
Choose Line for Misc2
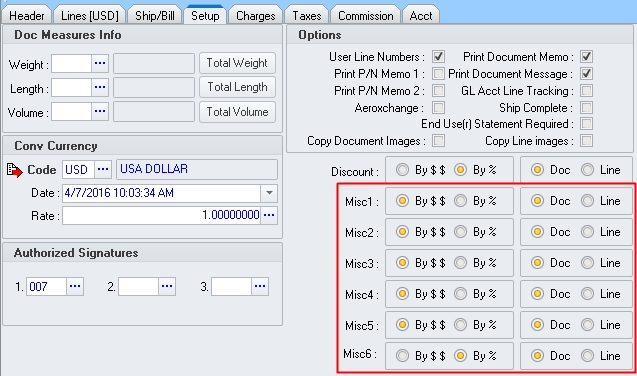[587, 231]
